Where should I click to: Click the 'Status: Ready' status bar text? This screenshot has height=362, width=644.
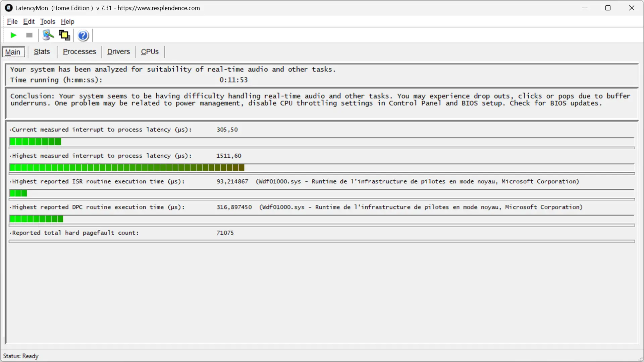pyautogui.click(x=21, y=356)
